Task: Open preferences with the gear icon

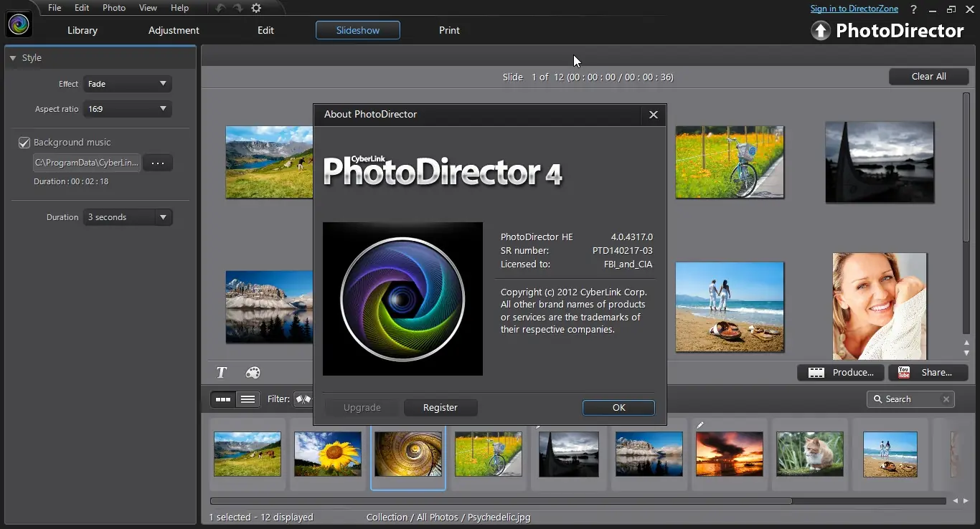Action: [x=256, y=8]
